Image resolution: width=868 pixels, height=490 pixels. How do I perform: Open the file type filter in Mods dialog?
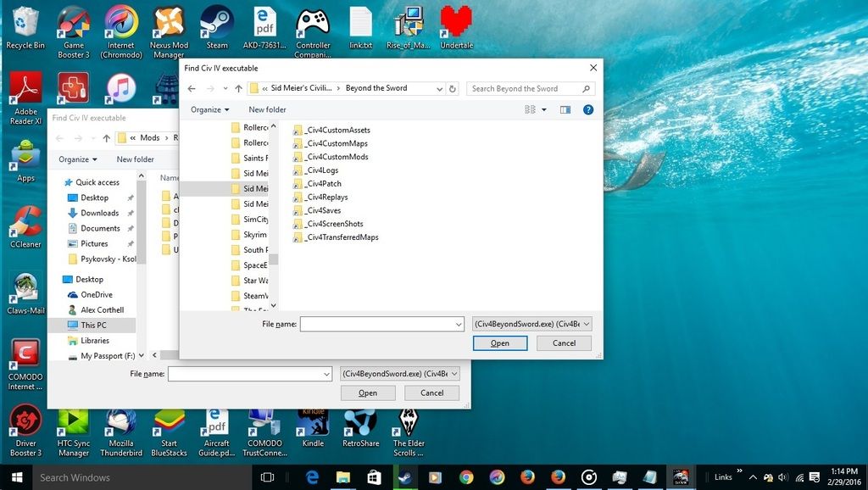[400, 374]
